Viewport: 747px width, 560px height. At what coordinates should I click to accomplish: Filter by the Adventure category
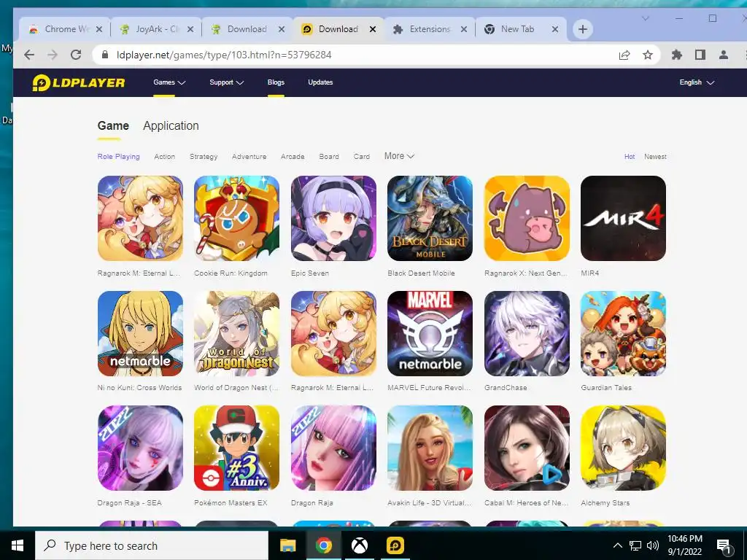[x=249, y=156]
